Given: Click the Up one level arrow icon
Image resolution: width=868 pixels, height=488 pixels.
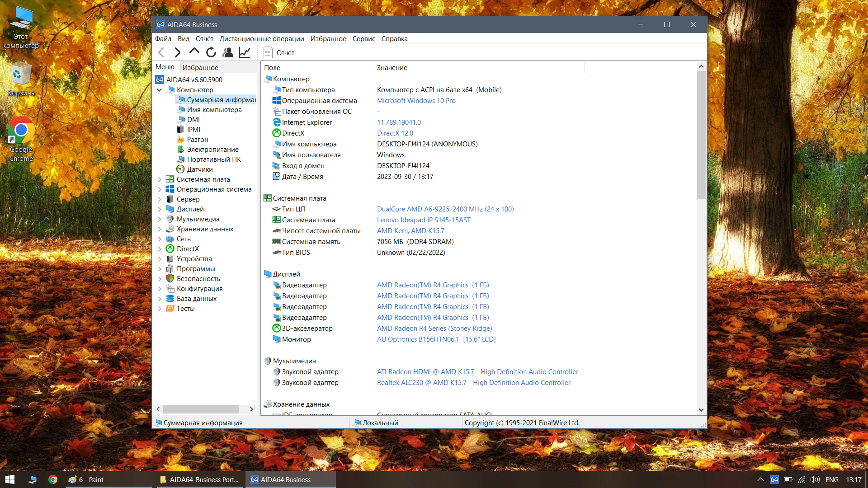Looking at the screenshot, I should pos(194,52).
